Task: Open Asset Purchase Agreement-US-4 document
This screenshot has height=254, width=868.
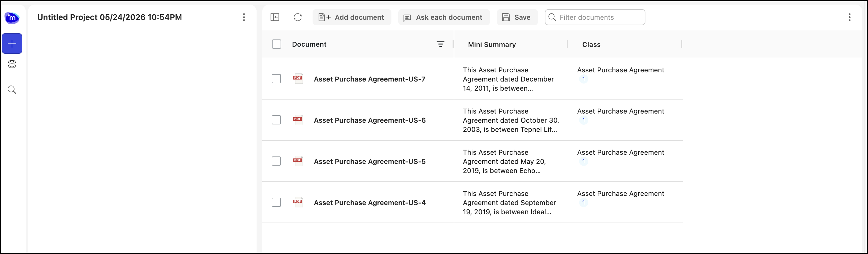Action: 370,203
